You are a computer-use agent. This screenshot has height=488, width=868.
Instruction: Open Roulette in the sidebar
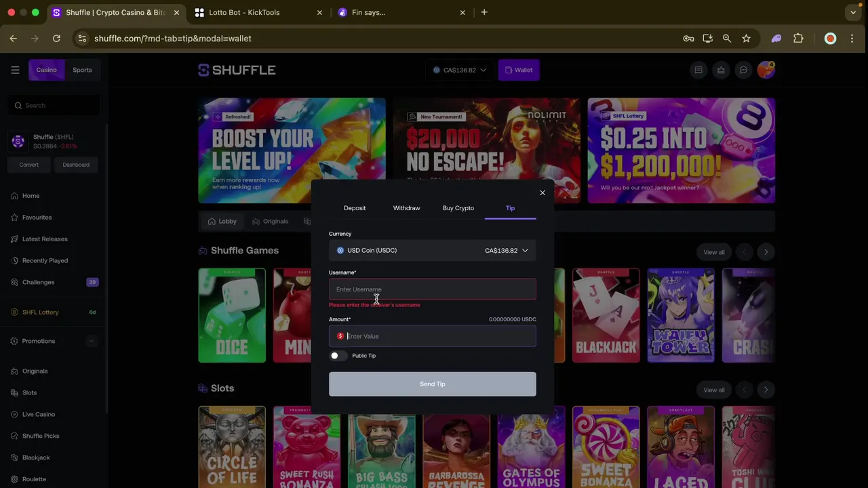click(x=34, y=480)
